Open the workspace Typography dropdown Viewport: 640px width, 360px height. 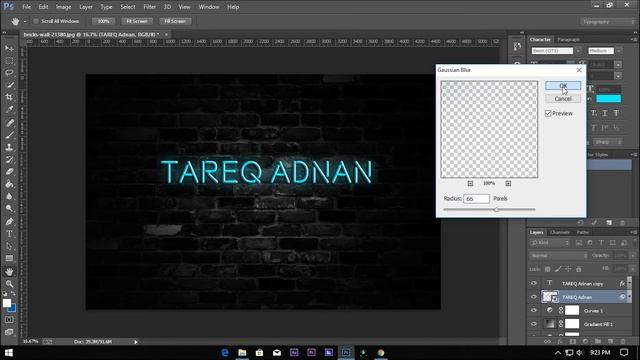click(x=608, y=21)
